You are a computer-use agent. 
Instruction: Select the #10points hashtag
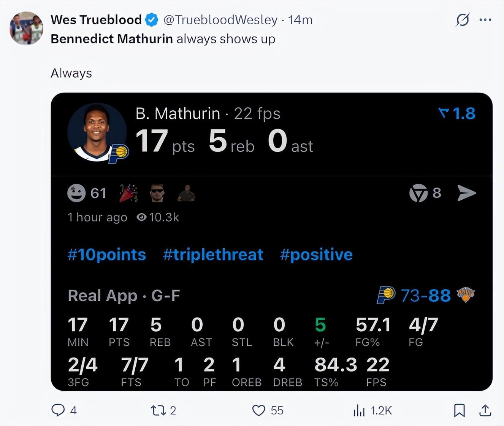(107, 254)
